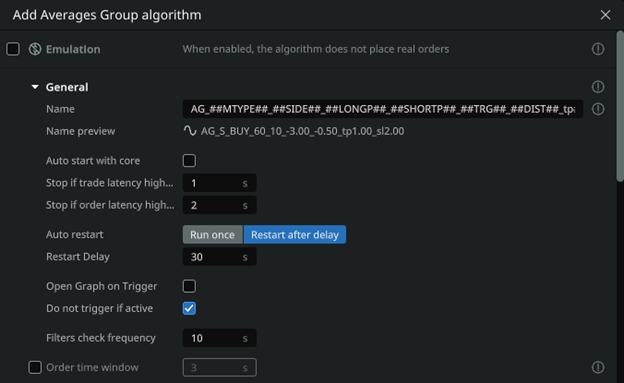Click the wave icon in Name preview
This screenshot has height=383, width=624.
tap(190, 131)
